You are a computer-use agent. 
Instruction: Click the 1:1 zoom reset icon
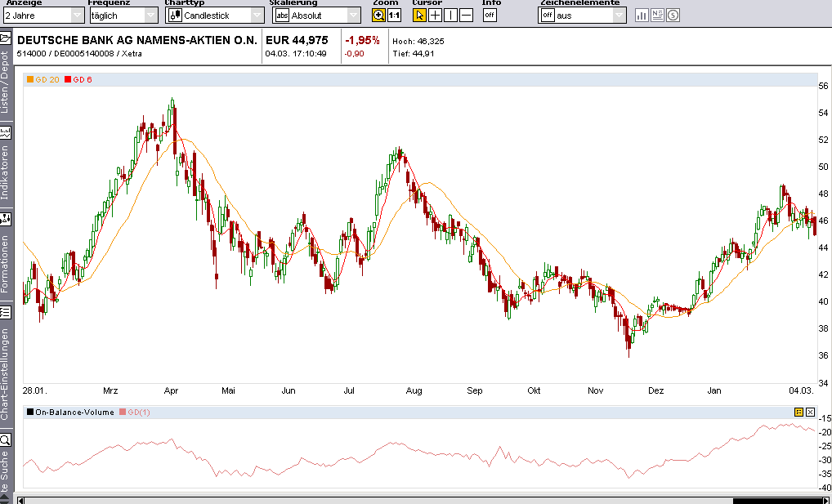(393, 15)
